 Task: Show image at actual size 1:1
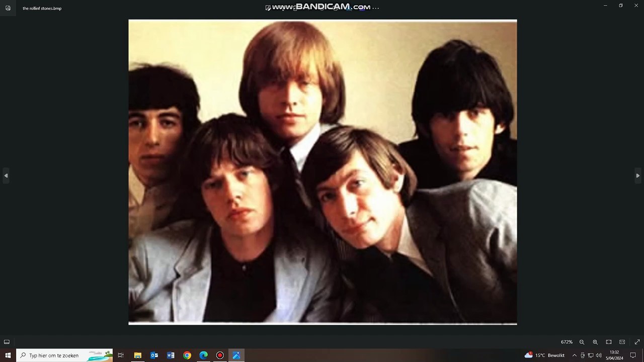coord(622,342)
